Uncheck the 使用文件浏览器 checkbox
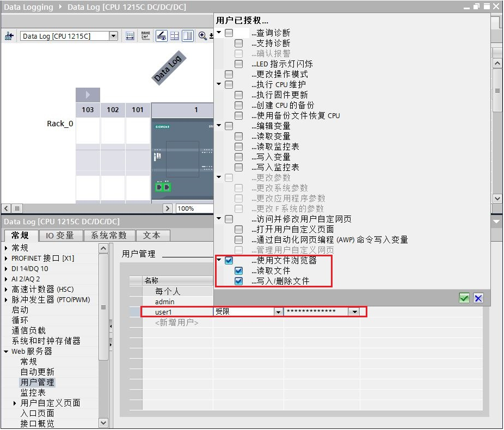The width and height of the screenshot is (504, 430). pos(229,260)
